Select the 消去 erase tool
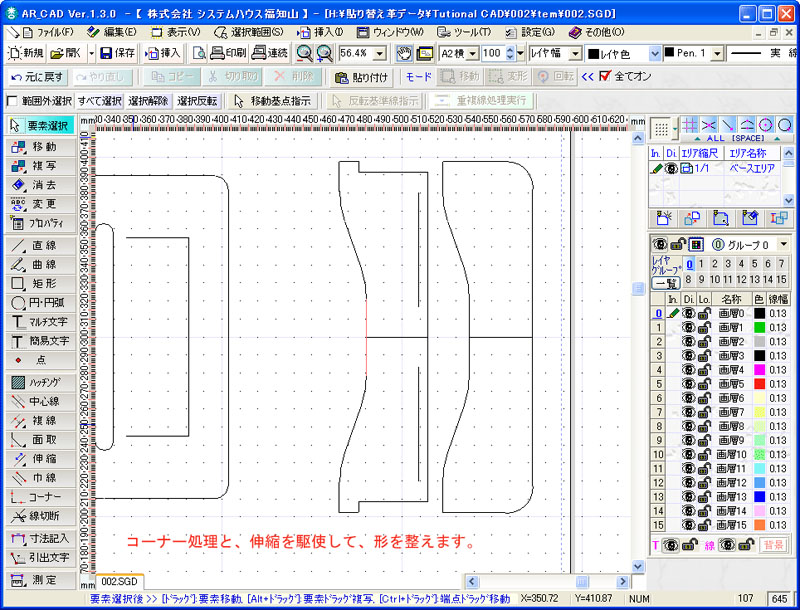The width and height of the screenshot is (800, 610). point(41,185)
